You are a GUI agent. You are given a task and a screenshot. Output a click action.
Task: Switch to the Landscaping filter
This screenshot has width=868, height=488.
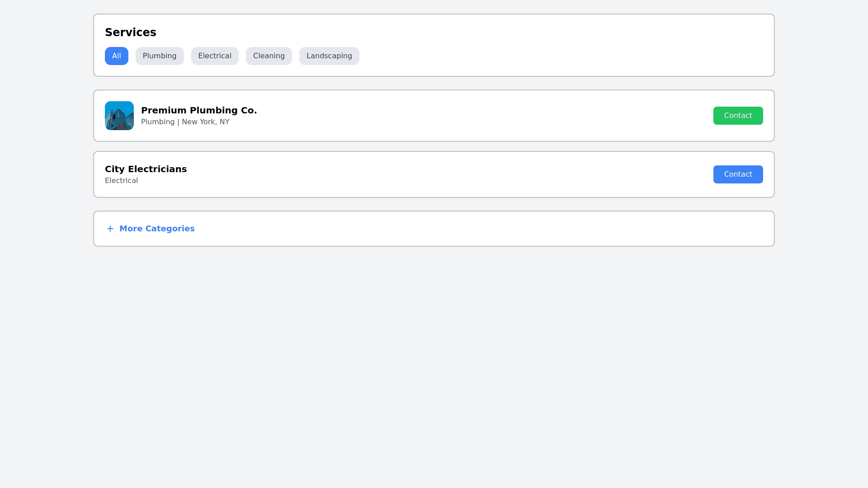pos(329,56)
